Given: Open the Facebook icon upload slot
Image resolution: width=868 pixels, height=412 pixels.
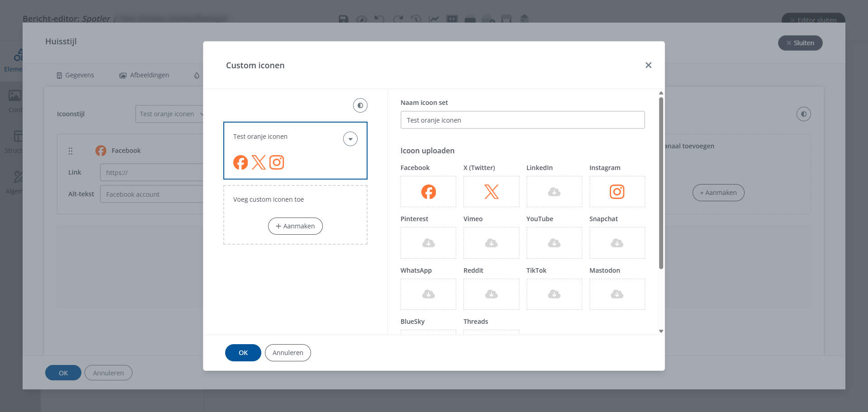Looking at the screenshot, I should [429, 192].
